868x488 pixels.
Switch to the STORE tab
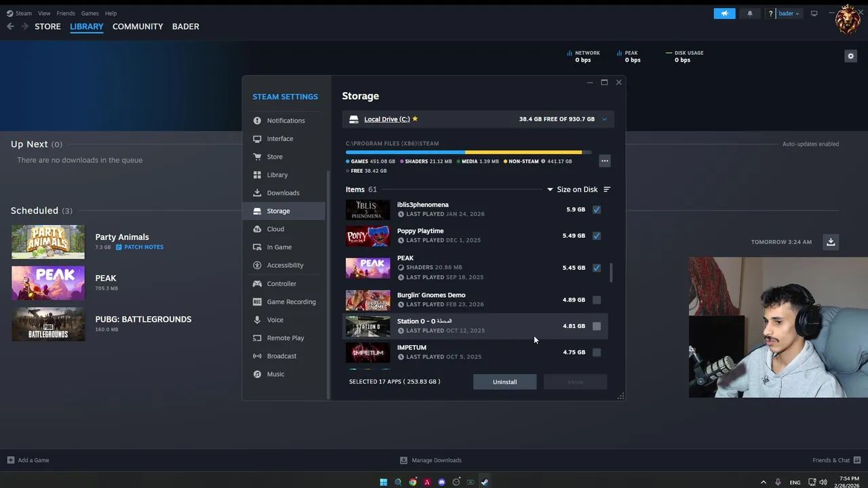47,26
